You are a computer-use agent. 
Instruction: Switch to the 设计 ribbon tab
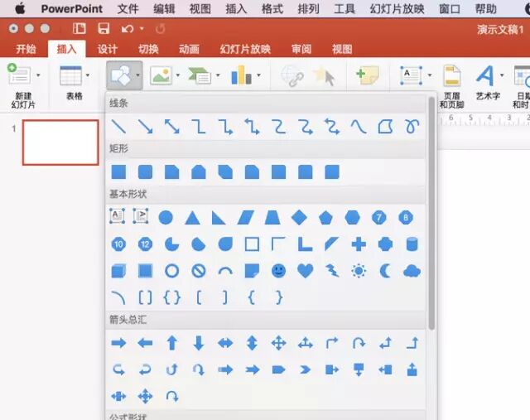pos(108,50)
